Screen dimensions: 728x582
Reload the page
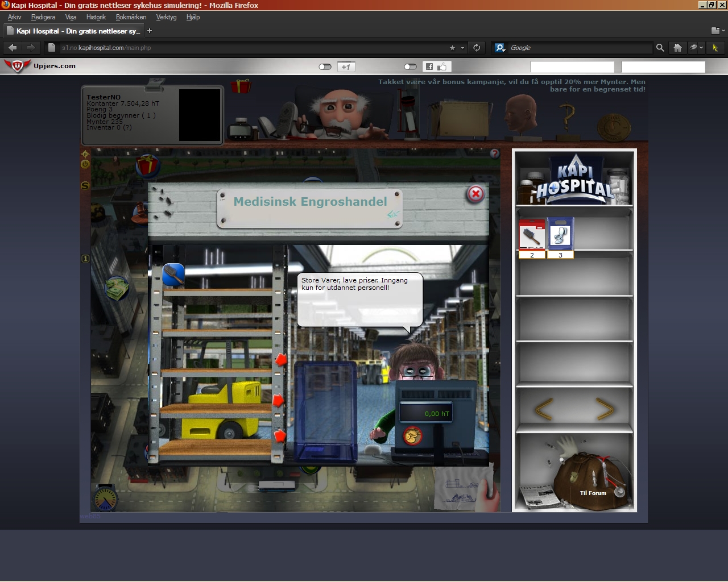click(x=477, y=48)
